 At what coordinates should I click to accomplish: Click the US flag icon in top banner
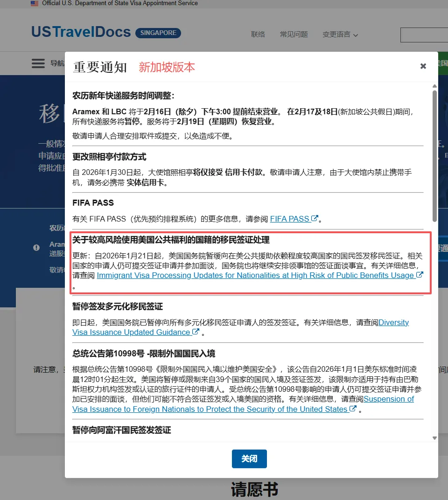click(x=35, y=3)
